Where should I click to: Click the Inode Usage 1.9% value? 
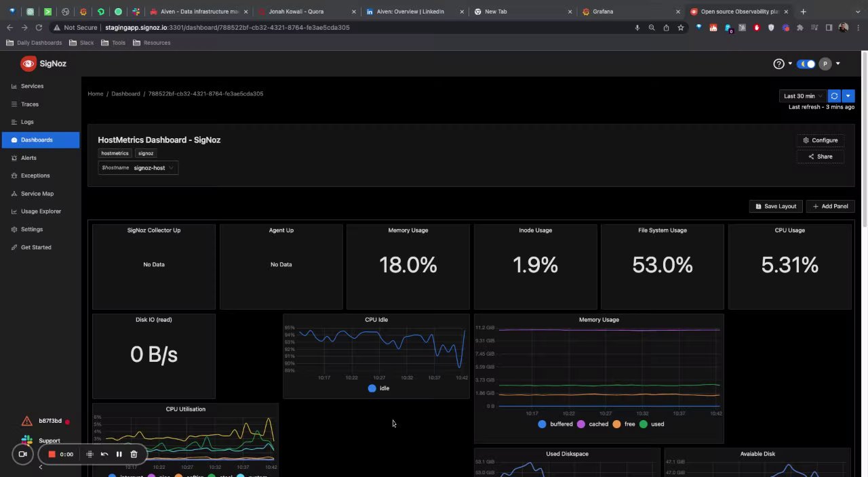(x=535, y=265)
